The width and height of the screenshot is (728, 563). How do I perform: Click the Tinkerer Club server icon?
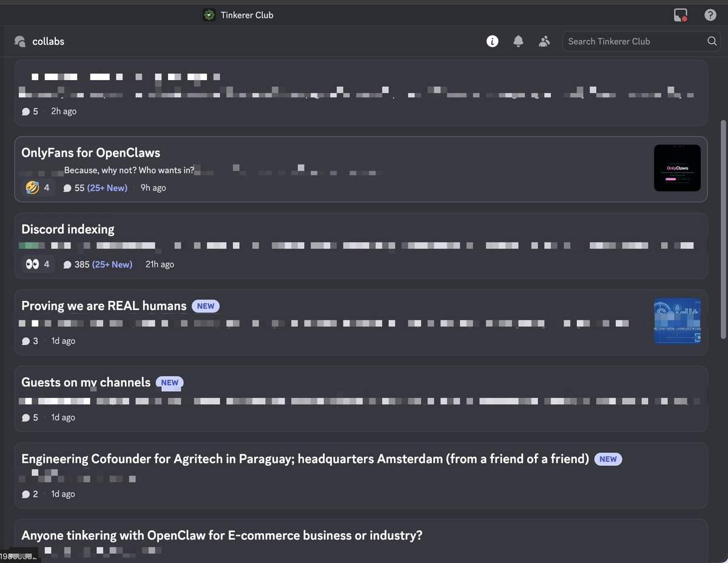[209, 15]
